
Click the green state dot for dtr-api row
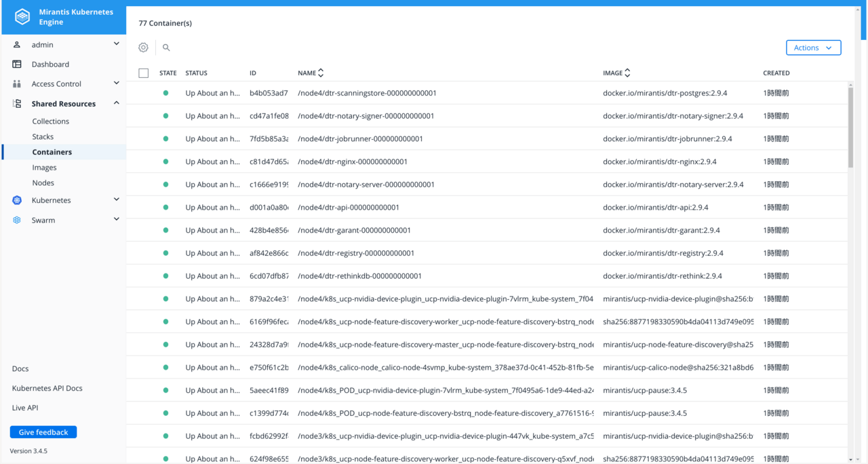[x=165, y=208]
